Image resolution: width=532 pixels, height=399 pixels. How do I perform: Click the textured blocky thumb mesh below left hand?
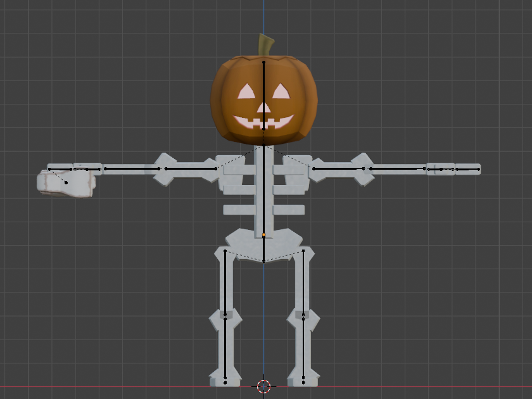point(66,184)
